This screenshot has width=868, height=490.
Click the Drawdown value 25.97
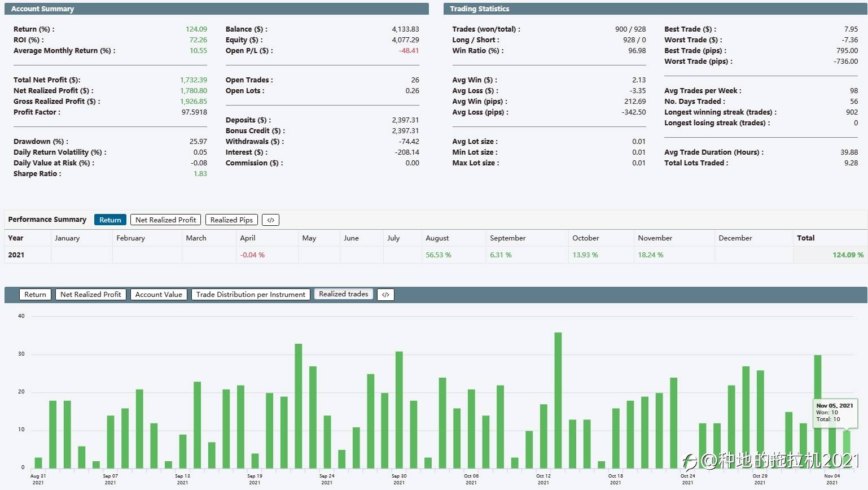point(198,142)
